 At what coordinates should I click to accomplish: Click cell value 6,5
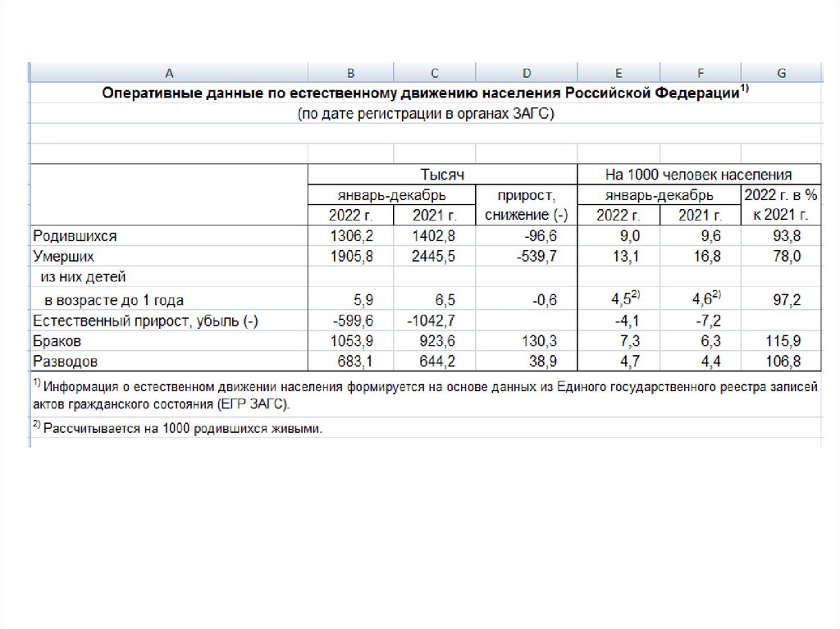(445, 299)
